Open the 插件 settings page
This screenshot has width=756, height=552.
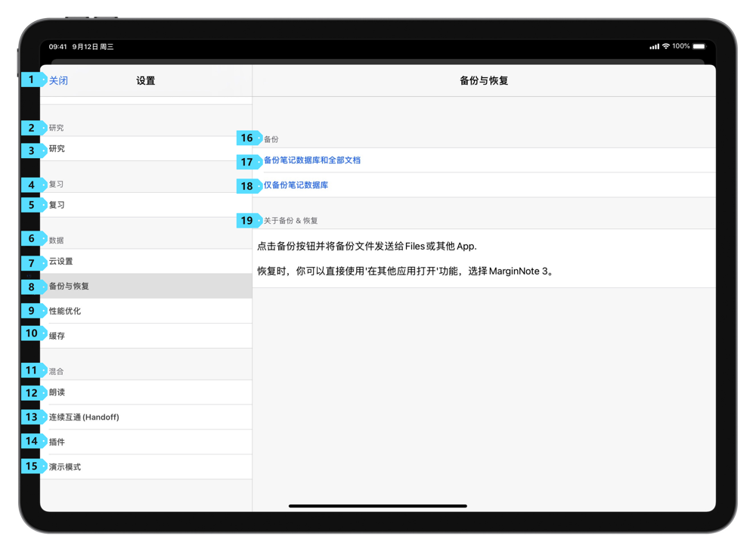[144, 442]
